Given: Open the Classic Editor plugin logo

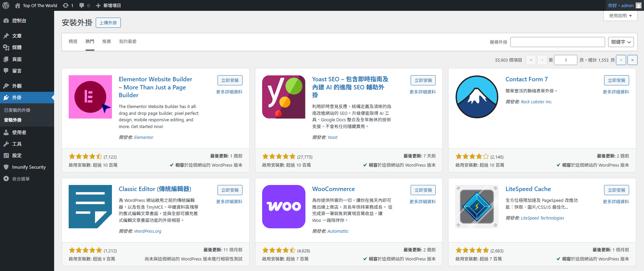Looking at the screenshot, I should point(90,207).
